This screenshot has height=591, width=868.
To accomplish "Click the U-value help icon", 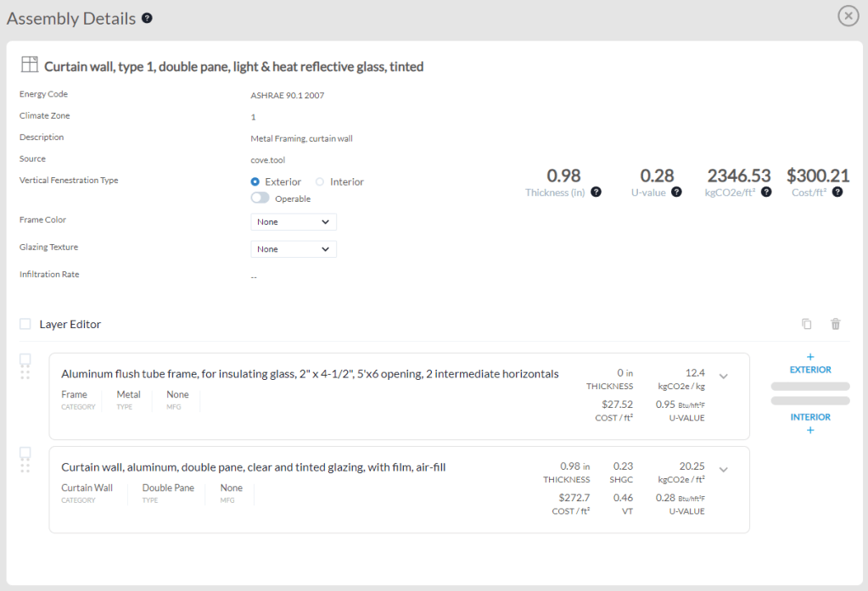I will 676,192.
